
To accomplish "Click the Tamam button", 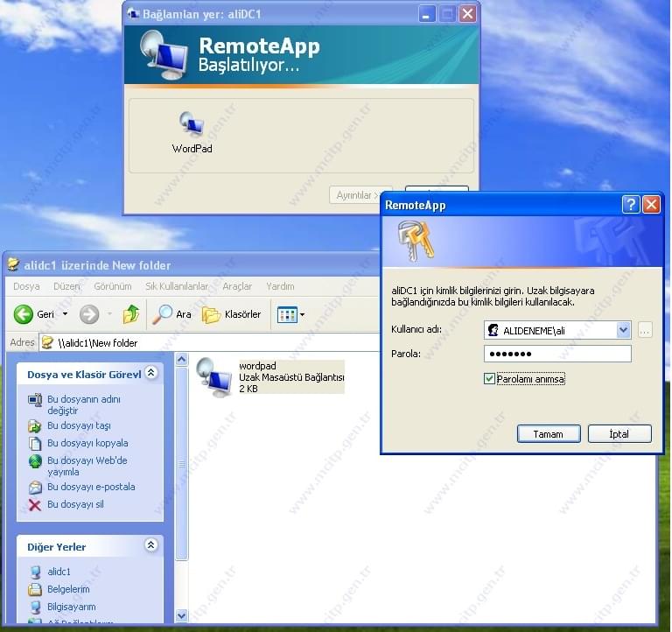I will (x=549, y=434).
